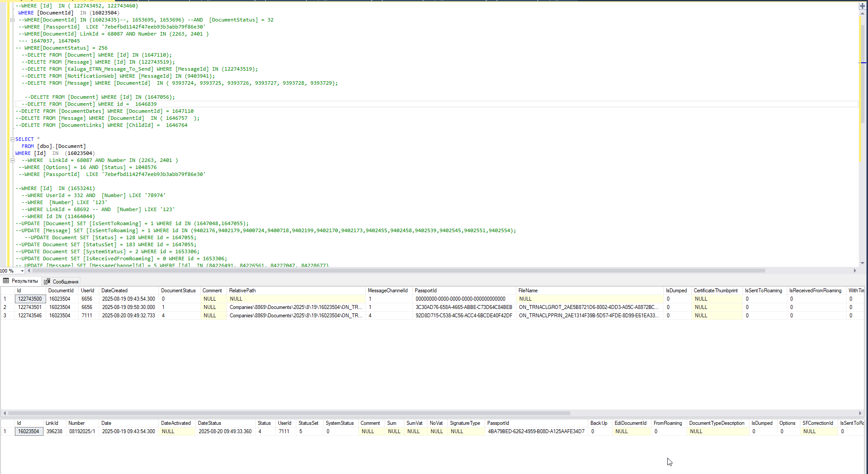Select the SignatureType column header
The height and width of the screenshot is (474, 868).
[466, 423]
